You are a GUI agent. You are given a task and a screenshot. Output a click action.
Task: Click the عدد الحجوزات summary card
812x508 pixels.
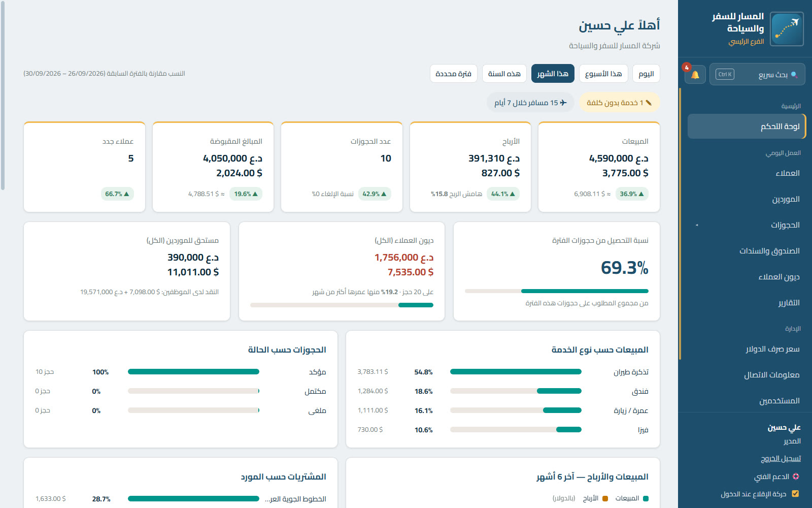coord(342,167)
